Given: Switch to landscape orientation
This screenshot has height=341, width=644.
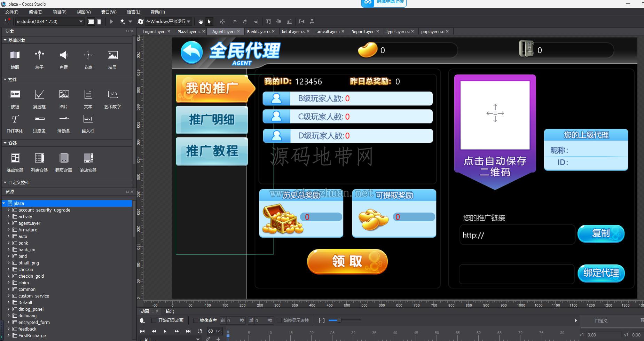Looking at the screenshot, I should [91, 22].
